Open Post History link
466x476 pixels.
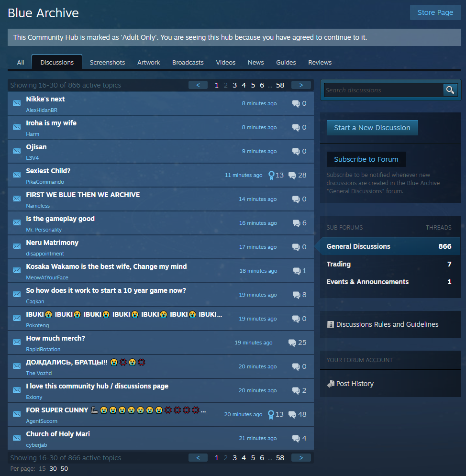[355, 384]
